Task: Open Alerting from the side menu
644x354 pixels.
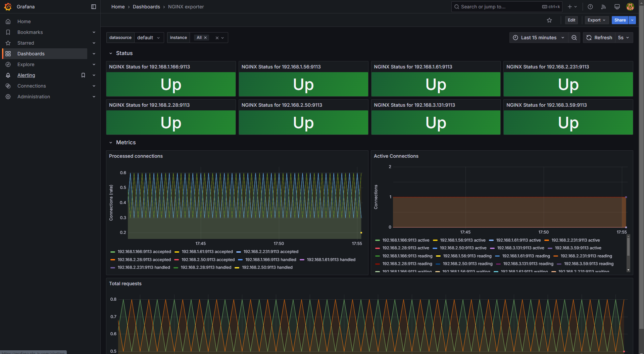Action: pos(26,75)
